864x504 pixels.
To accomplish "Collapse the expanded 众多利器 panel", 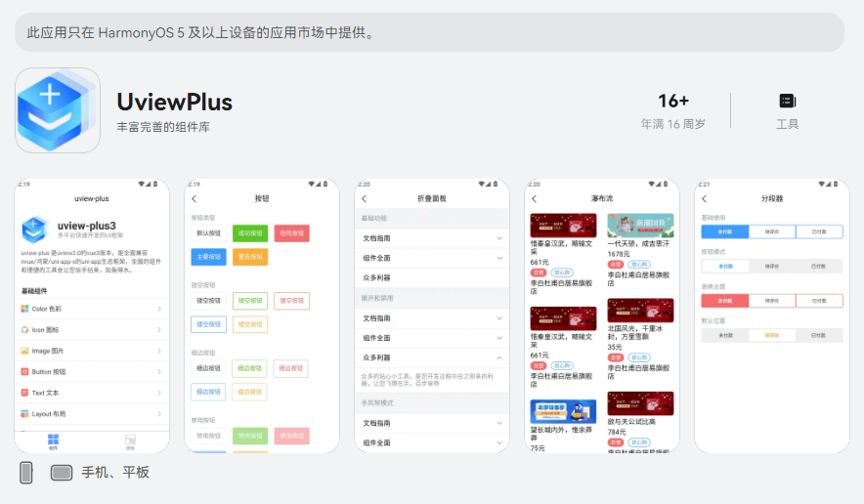I will click(x=432, y=357).
